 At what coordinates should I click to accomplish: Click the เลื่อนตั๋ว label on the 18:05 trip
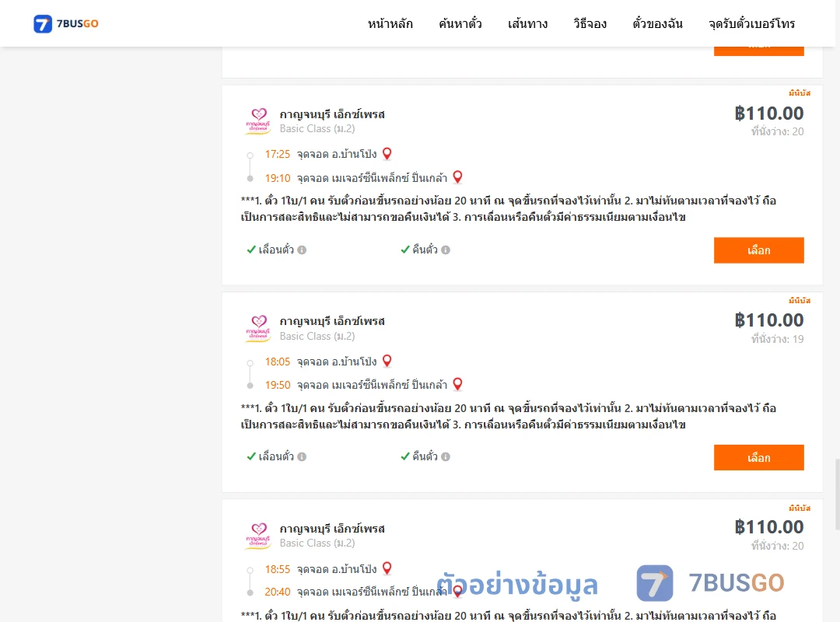(x=276, y=456)
